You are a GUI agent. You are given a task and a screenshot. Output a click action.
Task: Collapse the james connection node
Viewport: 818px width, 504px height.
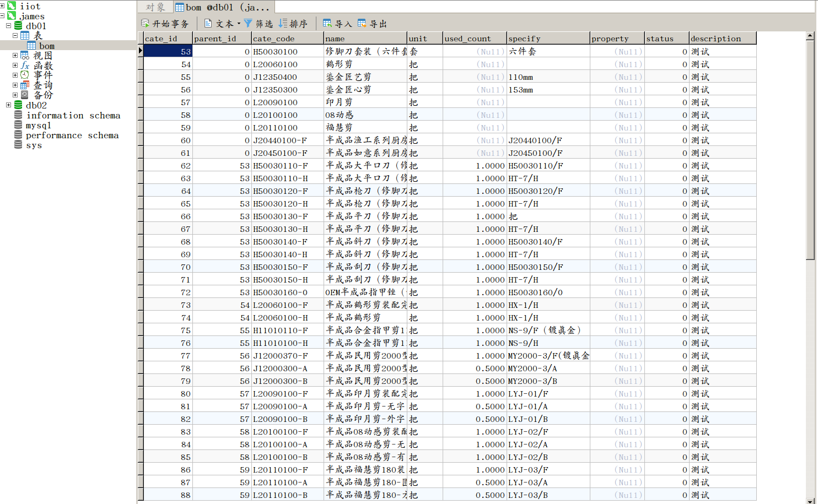(2, 16)
